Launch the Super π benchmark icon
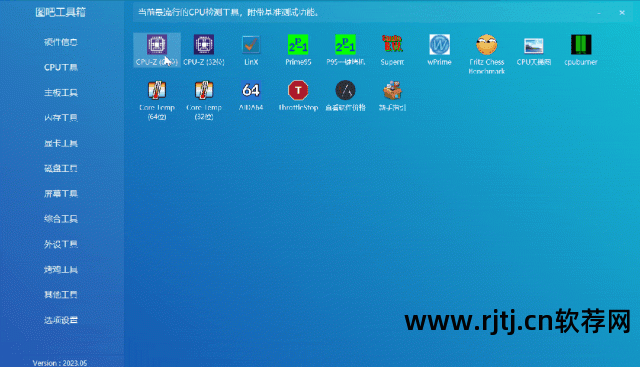The image size is (640, 367). point(392,50)
